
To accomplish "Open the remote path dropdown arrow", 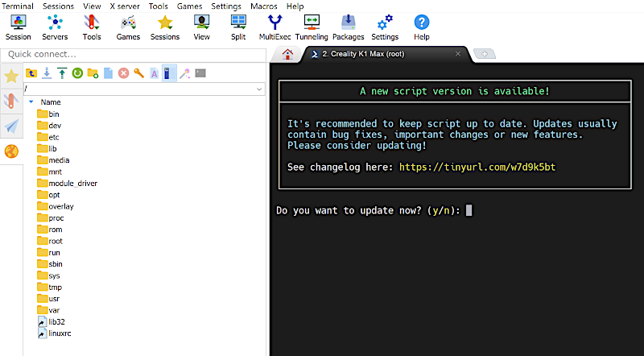I will click(x=259, y=89).
